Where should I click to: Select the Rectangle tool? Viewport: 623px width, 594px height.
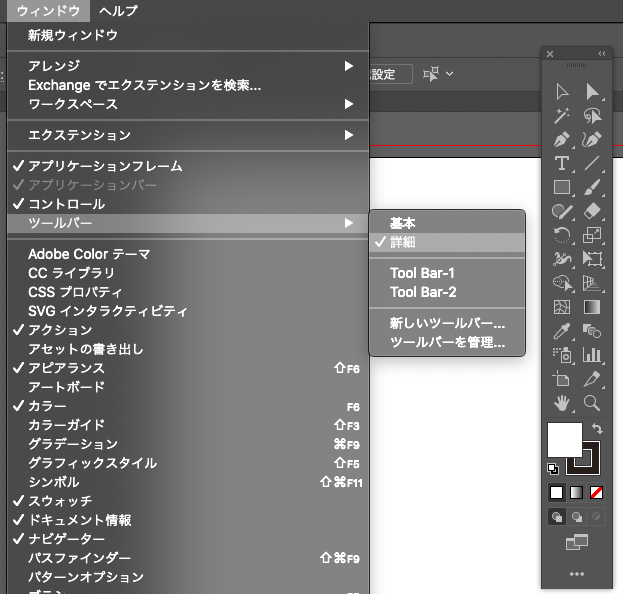click(x=562, y=187)
